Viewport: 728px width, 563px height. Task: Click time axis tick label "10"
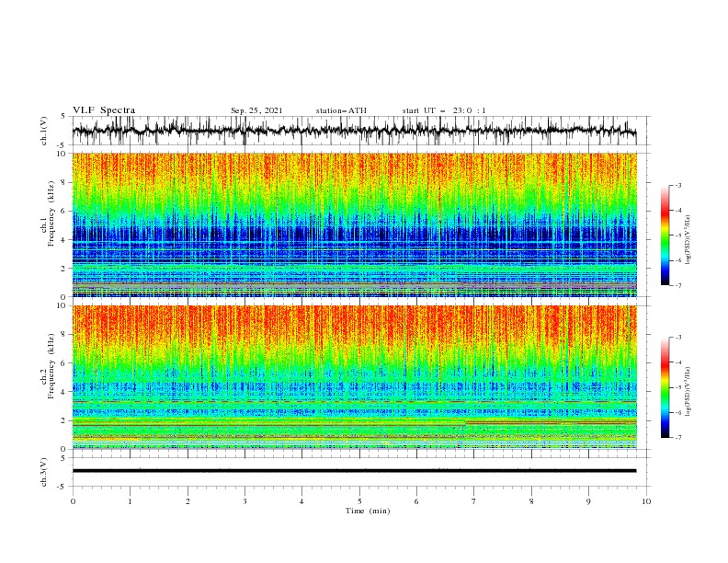[646, 501]
